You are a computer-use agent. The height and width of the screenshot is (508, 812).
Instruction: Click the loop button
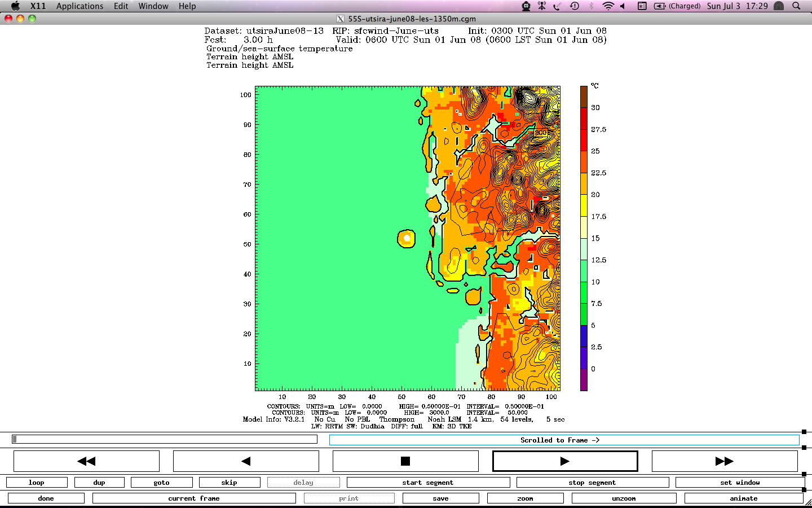pos(37,483)
